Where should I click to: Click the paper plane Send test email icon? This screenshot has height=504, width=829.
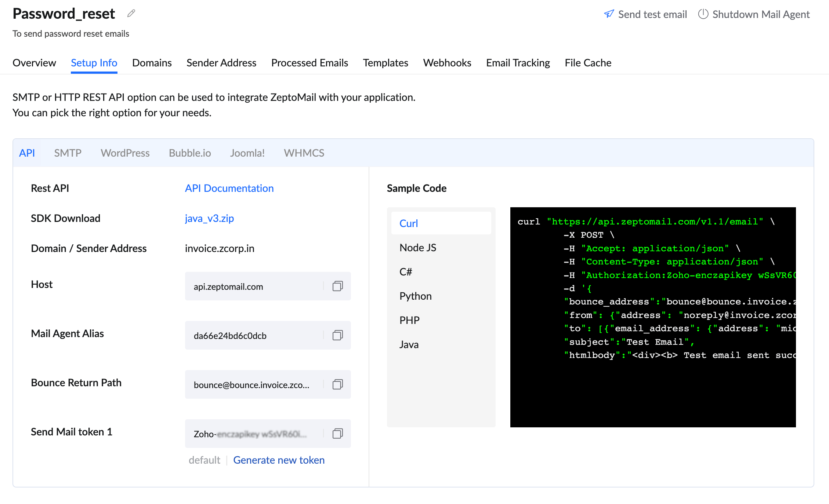(x=609, y=14)
